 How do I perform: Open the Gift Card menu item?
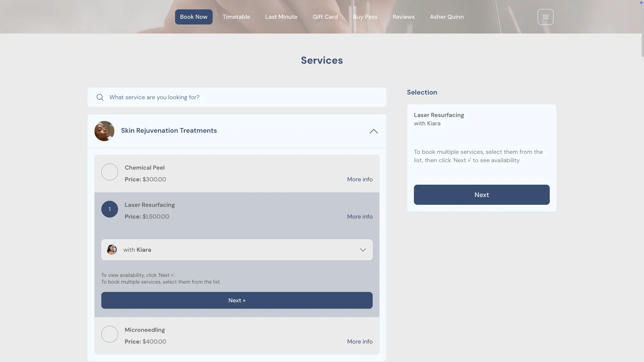click(x=325, y=17)
